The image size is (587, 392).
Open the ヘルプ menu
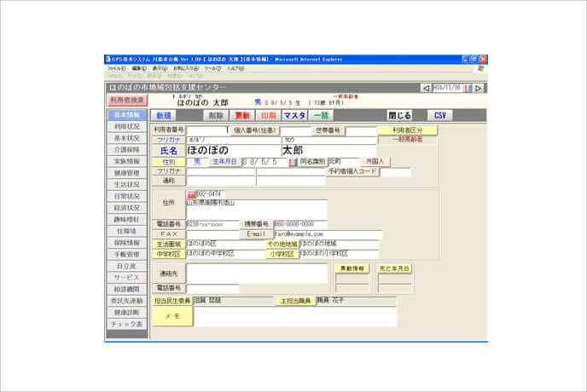(x=235, y=69)
